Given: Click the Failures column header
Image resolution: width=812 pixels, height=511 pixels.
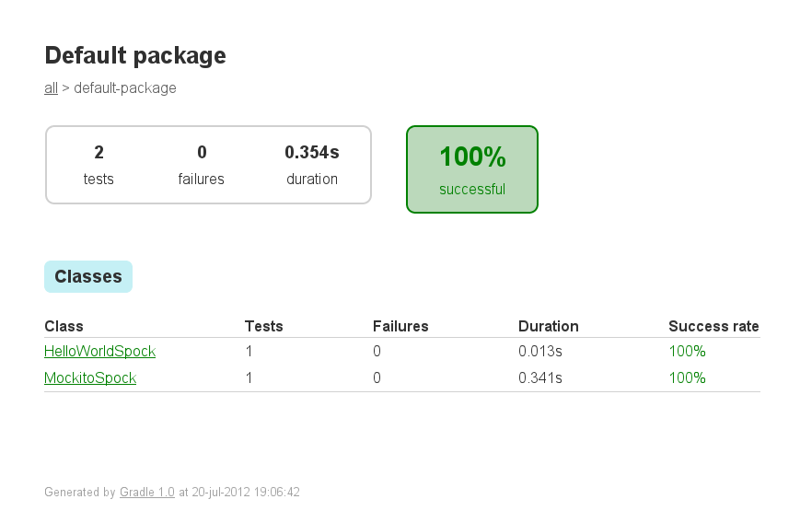Looking at the screenshot, I should (x=400, y=326).
